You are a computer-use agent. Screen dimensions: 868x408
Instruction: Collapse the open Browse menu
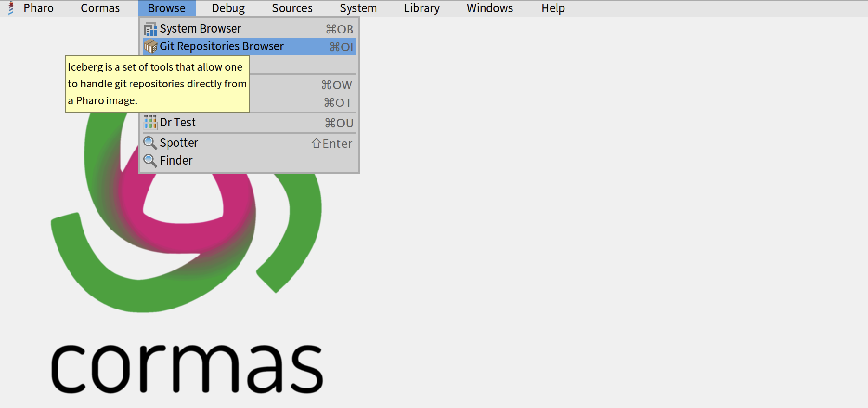tap(167, 8)
